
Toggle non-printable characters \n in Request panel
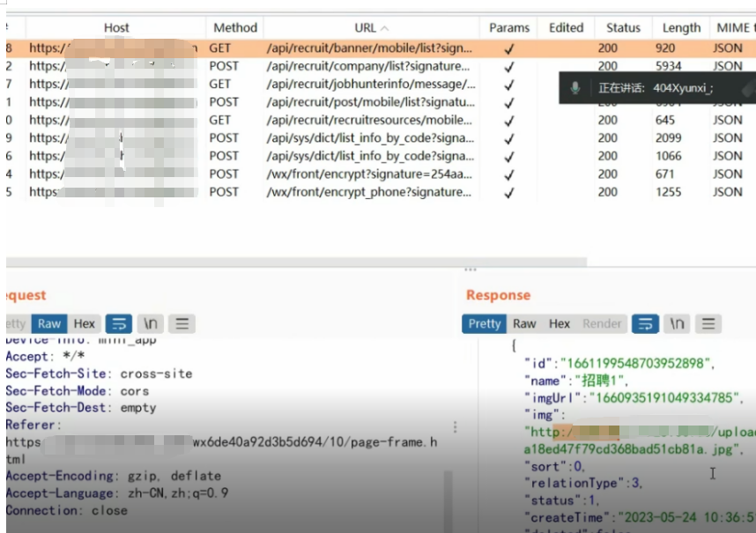[x=150, y=323]
